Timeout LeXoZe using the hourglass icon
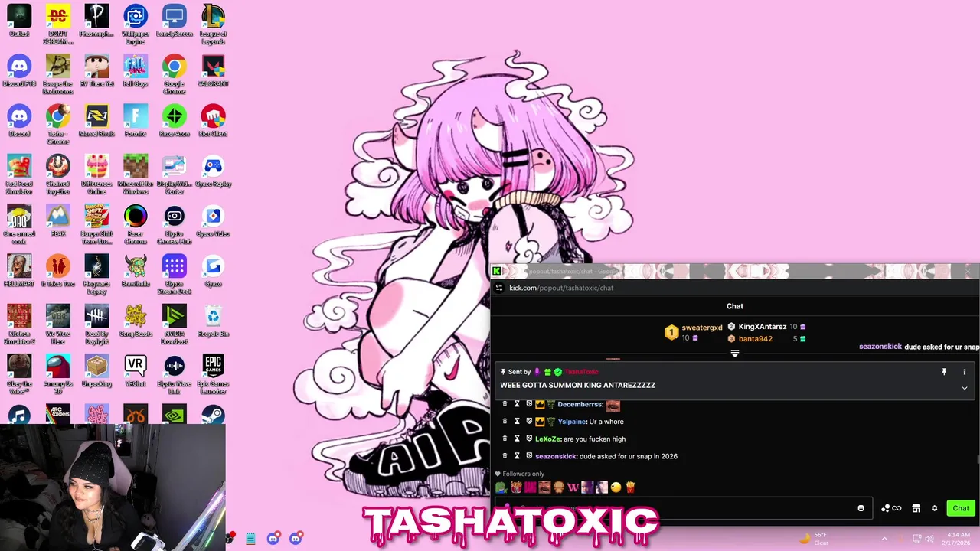 pos(517,439)
